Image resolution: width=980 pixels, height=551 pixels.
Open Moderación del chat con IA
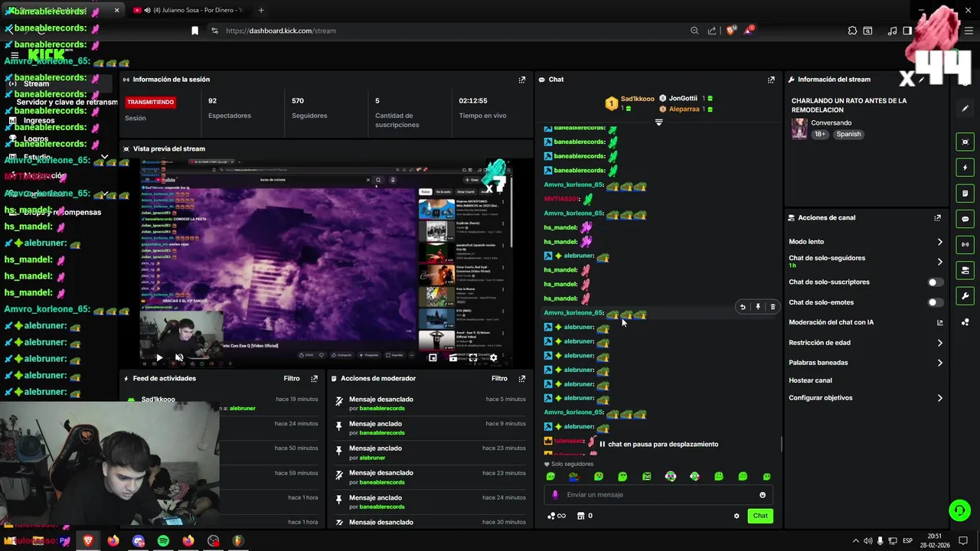(x=866, y=322)
